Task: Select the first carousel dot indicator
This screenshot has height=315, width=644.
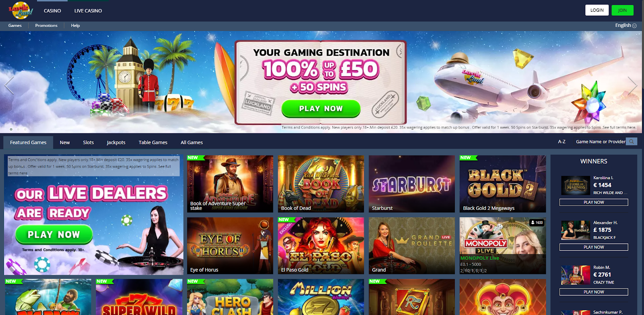Action: coord(11,129)
